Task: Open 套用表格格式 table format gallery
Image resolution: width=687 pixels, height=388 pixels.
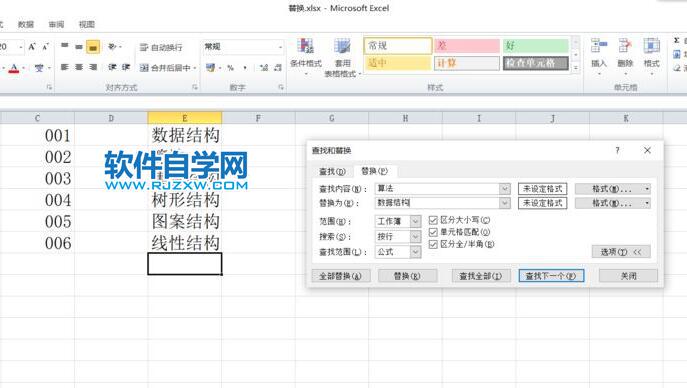Action: (x=343, y=58)
